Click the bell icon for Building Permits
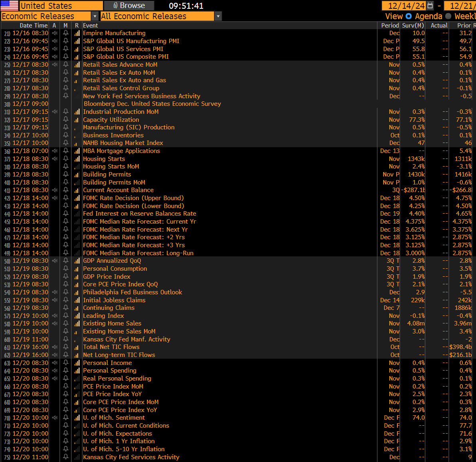The height and width of the screenshot is (462, 476). 65,174
